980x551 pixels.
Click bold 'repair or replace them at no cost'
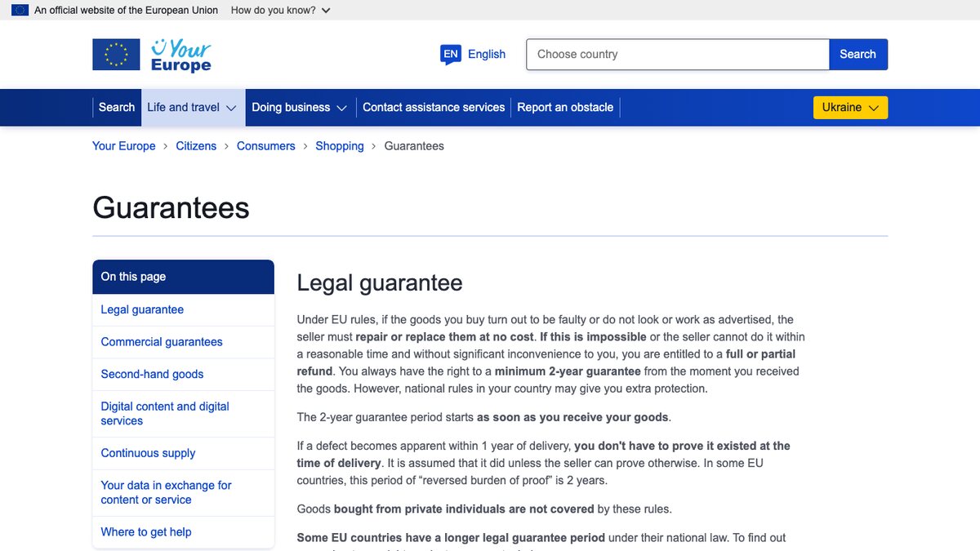tap(446, 337)
